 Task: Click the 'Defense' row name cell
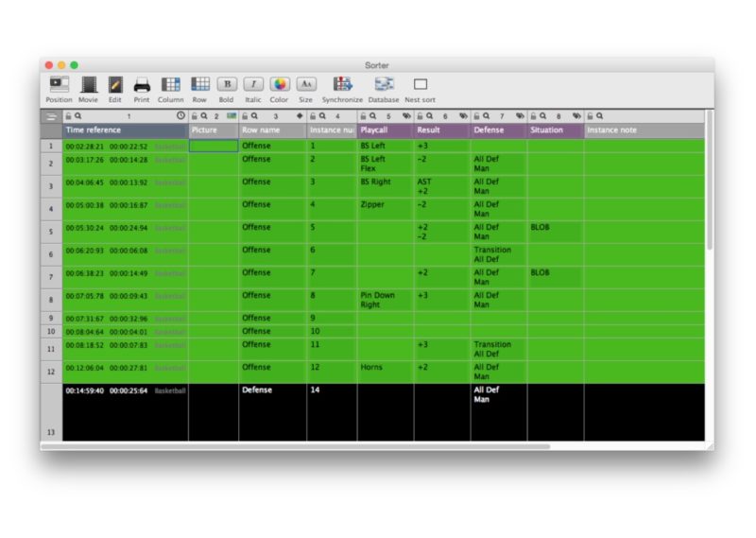[x=273, y=412]
